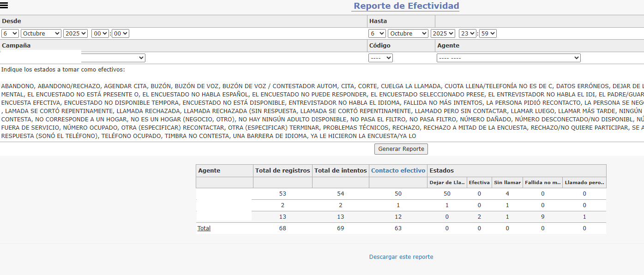Open the Hasta year 2025 dropdown
Viewport: 644px width, 275px height.
coord(443,34)
